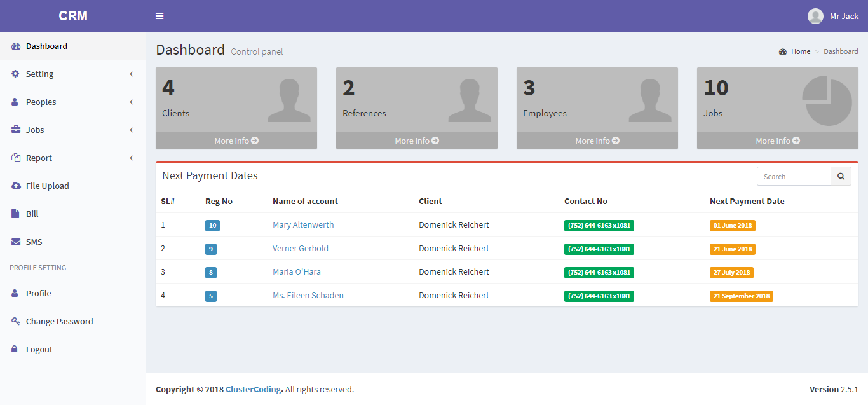The image size is (868, 405).
Task: Expand the Setting submenu chevron
Action: [x=132, y=74]
